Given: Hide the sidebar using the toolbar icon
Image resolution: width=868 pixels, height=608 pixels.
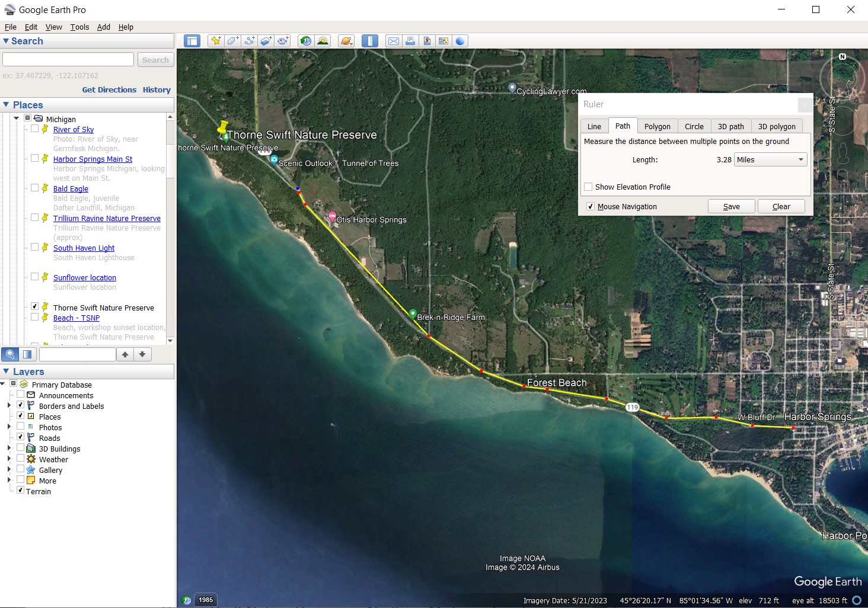Looking at the screenshot, I should (x=192, y=41).
